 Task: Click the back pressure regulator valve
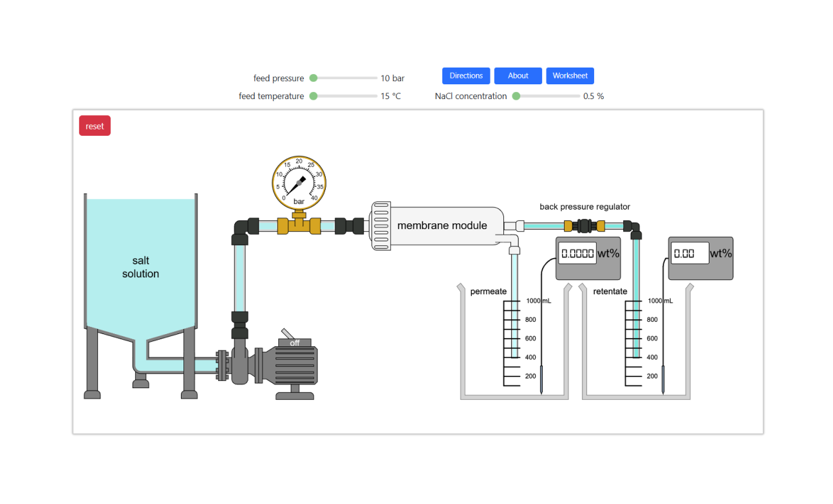coord(585,226)
